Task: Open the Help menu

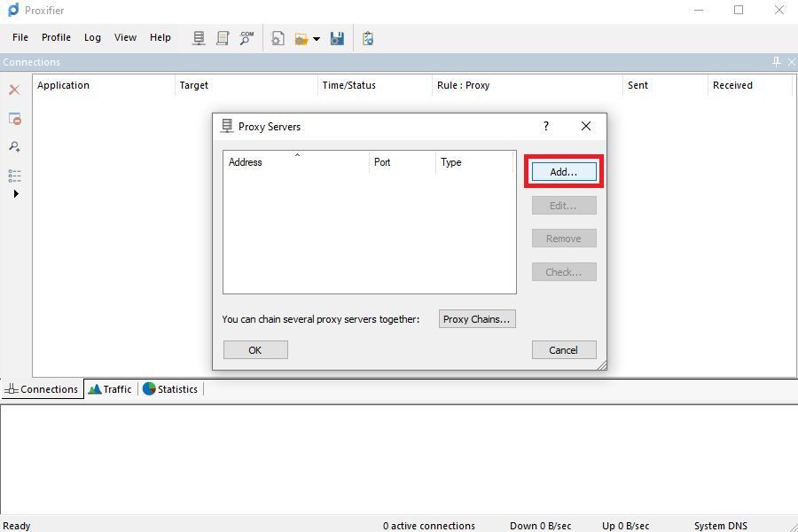Action: coord(160,37)
